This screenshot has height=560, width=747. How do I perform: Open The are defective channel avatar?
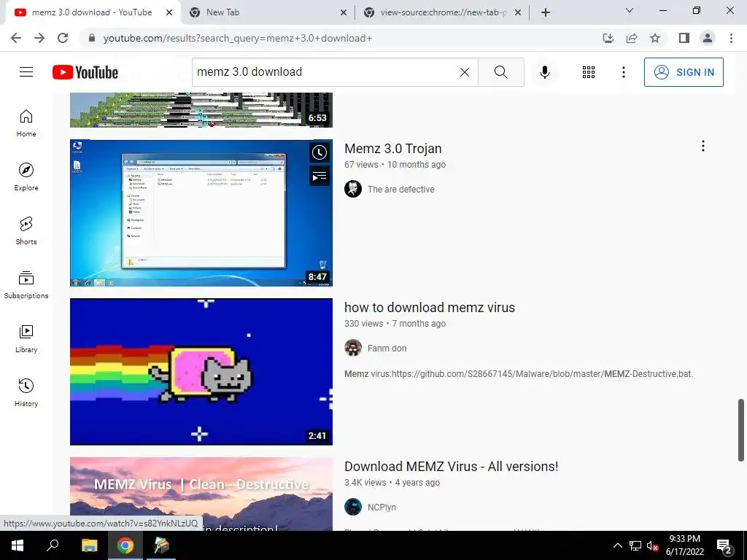point(353,189)
